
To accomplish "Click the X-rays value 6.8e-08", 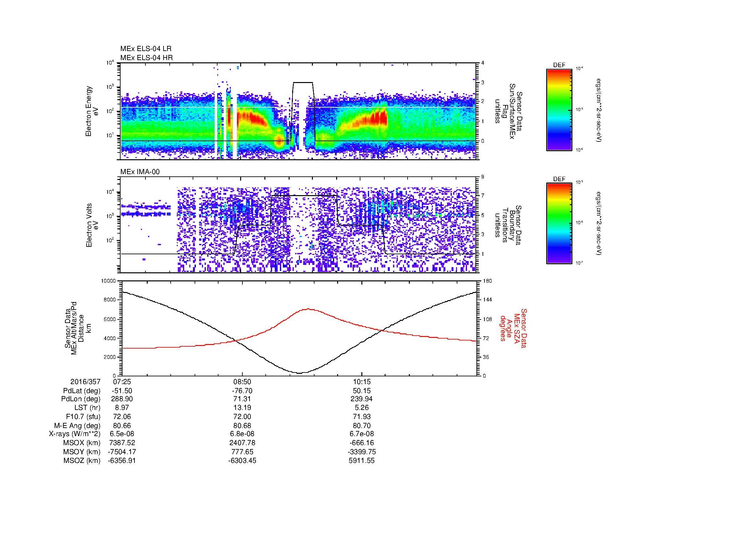I will [242, 434].
